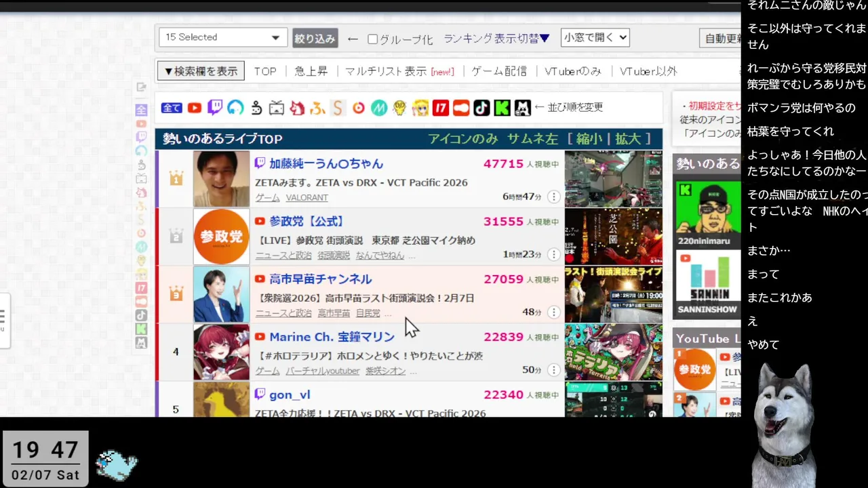Click the sidebar Twitch icon
The width and height of the screenshot is (868, 488).
pos(141,137)
